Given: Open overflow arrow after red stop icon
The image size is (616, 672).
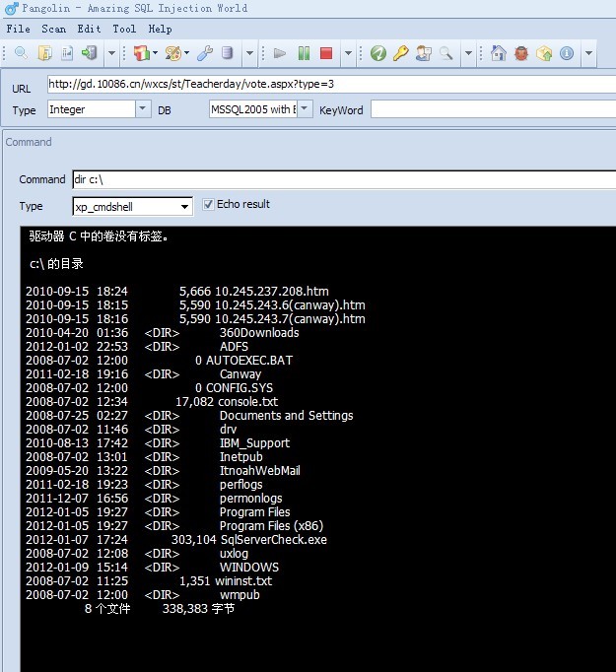Looking at the screenshot, I should [x=348, y=53].
